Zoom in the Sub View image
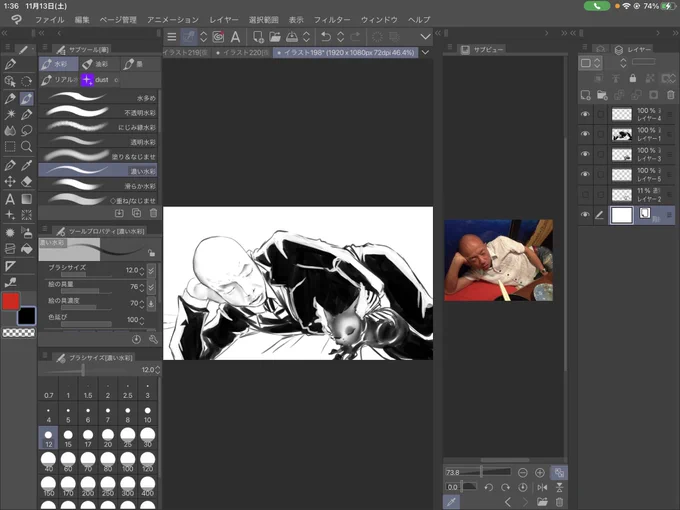 539,472
